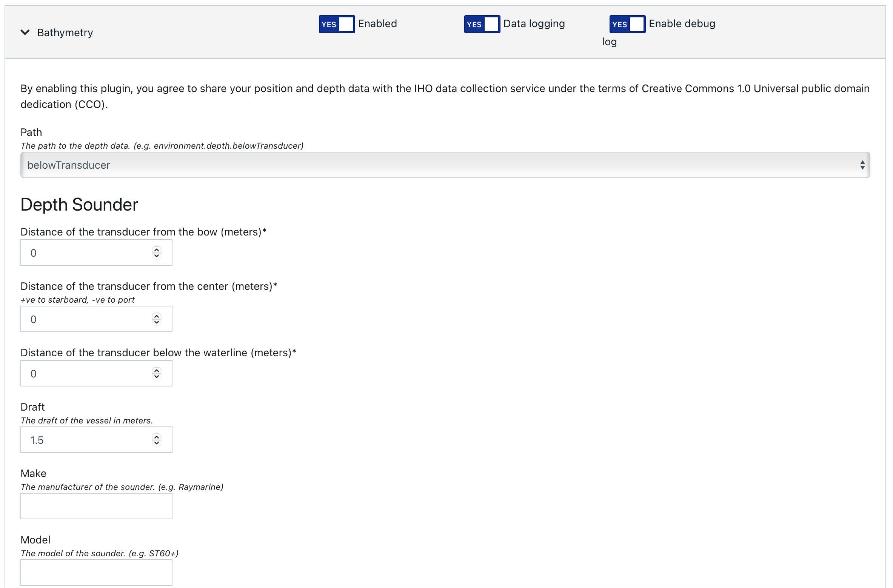Collapse the Bathymetry section chevron
Screen dimensions: 893x588
[x=25, y=32]
